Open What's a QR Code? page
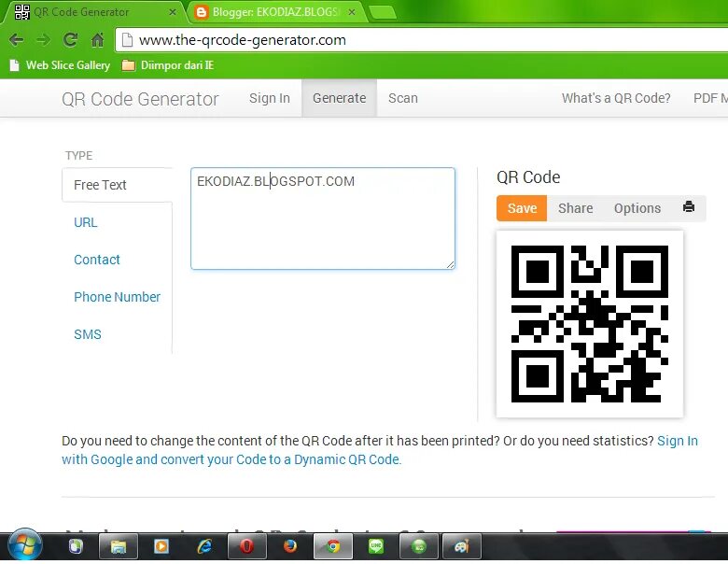 pyautogui.click(x=616, y=98)
